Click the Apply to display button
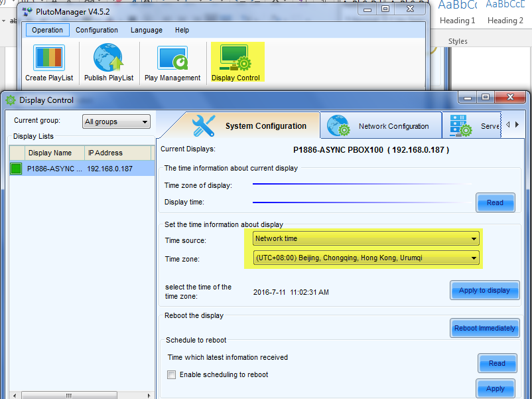The width and height of the screenshot is (532, 399). coord(484,291)
